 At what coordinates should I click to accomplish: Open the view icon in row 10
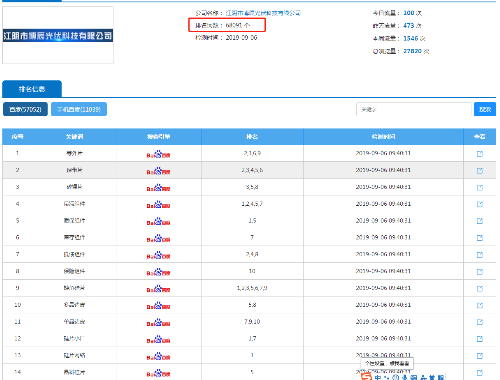click(480, 305)
